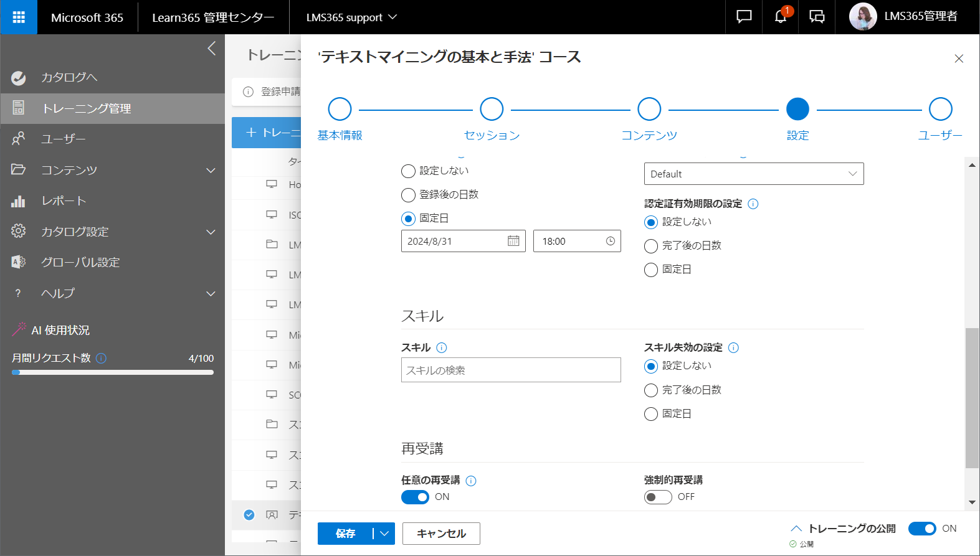Click the info icon beside 登録申請 in the background list

click(248, 92)
